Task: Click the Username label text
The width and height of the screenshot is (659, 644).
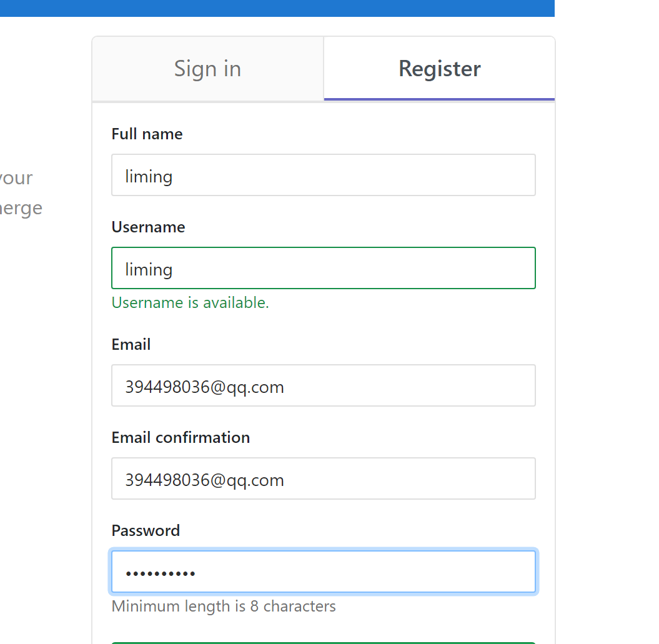Action: 148,227
